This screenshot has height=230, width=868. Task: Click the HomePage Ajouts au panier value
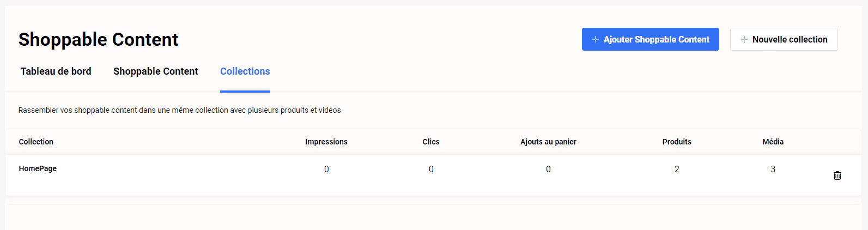tap(548, 169)
